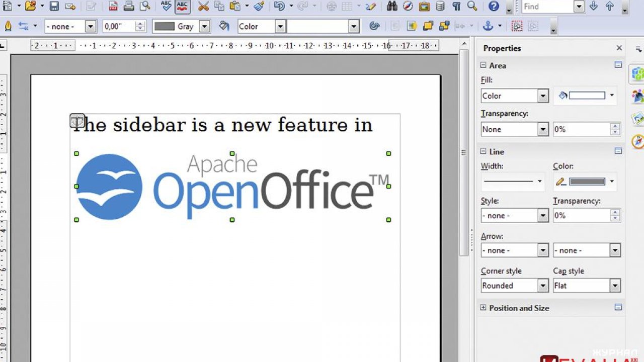The height and width of the screenshot is (362, 644).
Task: Save the document with the floppy icon
Action: [54, 6]
